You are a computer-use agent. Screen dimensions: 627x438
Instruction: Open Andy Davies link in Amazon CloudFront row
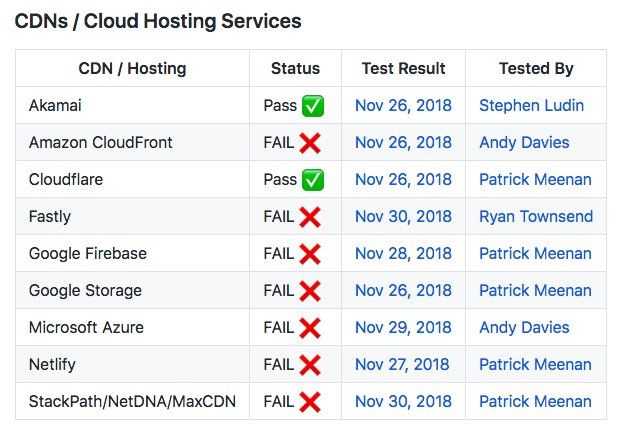click(x=524, y=142)
